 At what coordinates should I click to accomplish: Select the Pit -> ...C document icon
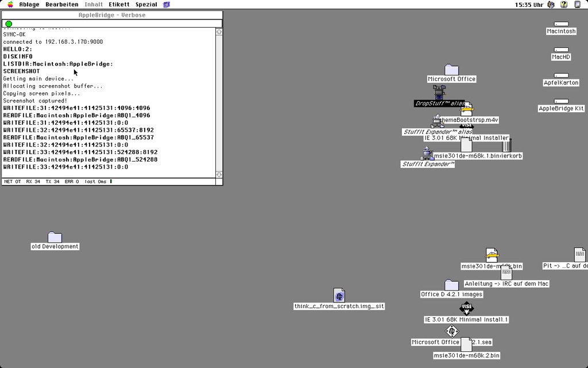coord(580,255)
